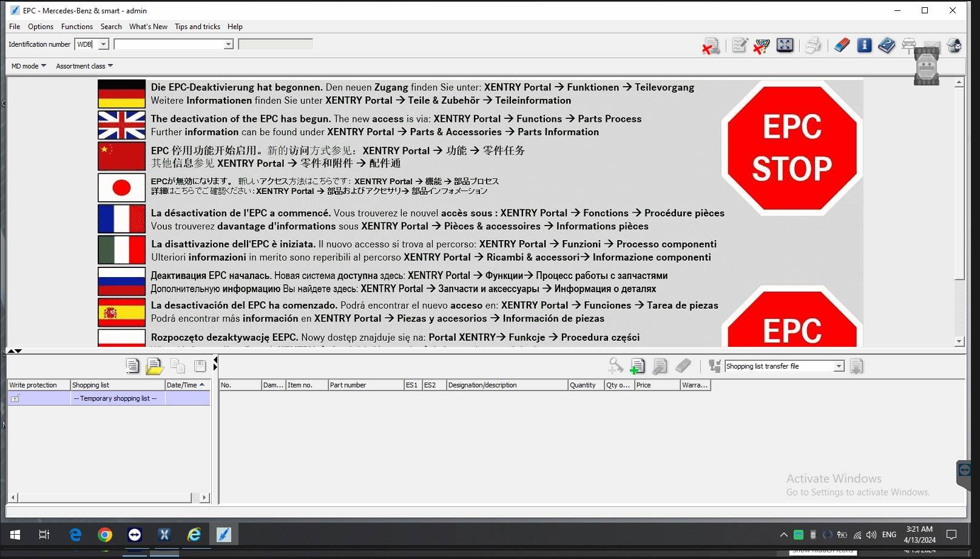Click the Write protection column header
Viewport: 980px width, 559px height.
(x=39, y=385)
